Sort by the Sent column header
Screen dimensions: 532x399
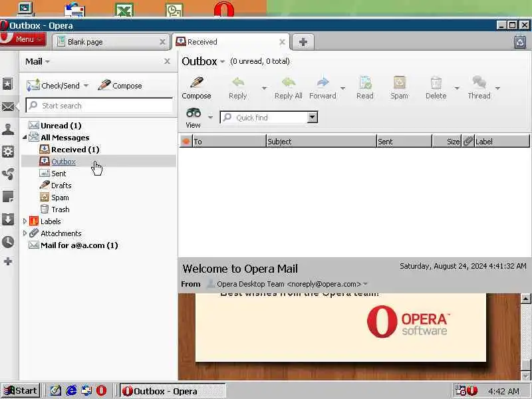(x=404, y=142)
